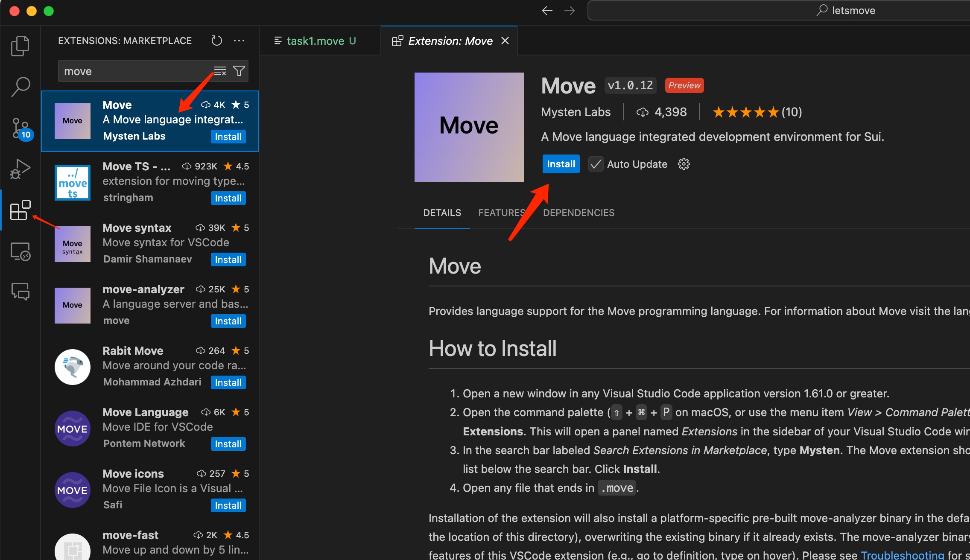This screenshot has width=970, height=560.
Task: Select Move icons extension icon
Action: (73, 490)
